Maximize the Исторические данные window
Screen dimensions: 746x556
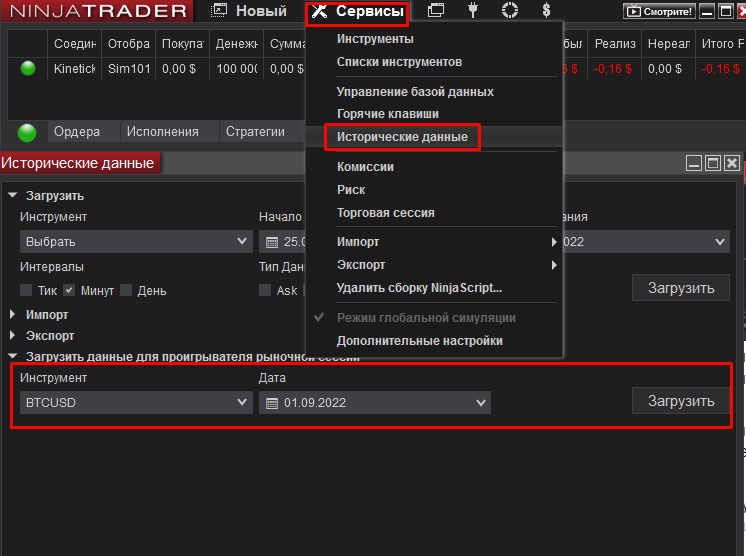click(x=713, y=163)
